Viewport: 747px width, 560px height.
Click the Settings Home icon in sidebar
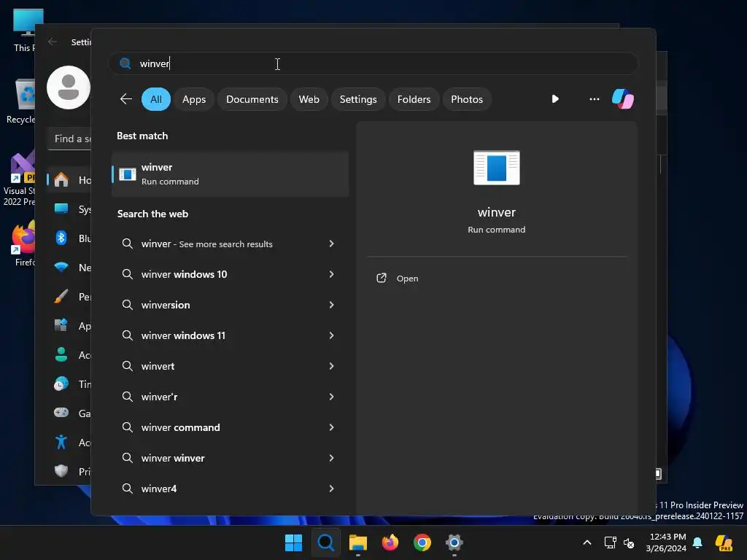tap(61, 179)
